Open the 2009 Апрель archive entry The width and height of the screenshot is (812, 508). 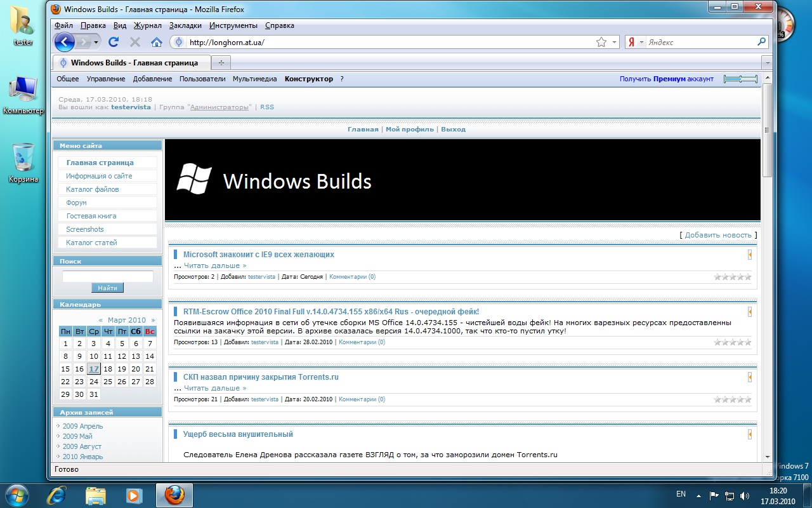click(82, 426)
